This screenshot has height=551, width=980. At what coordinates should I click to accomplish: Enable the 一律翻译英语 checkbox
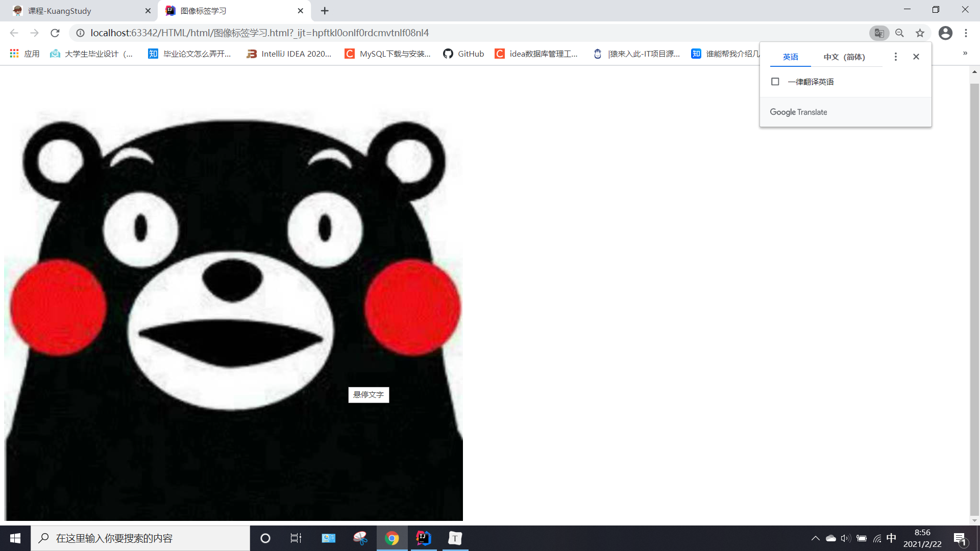775,82
